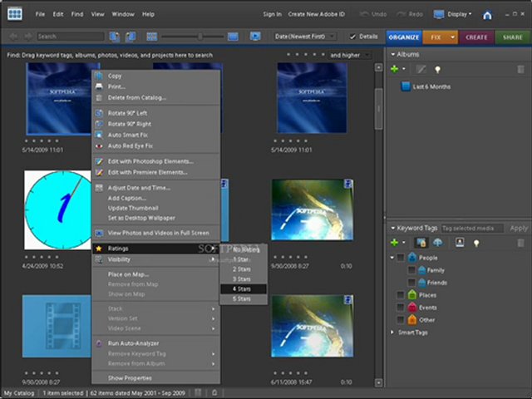Click the My Catalog status button
The height and width of the screenshot is (399, 532).
coord(19,393)
